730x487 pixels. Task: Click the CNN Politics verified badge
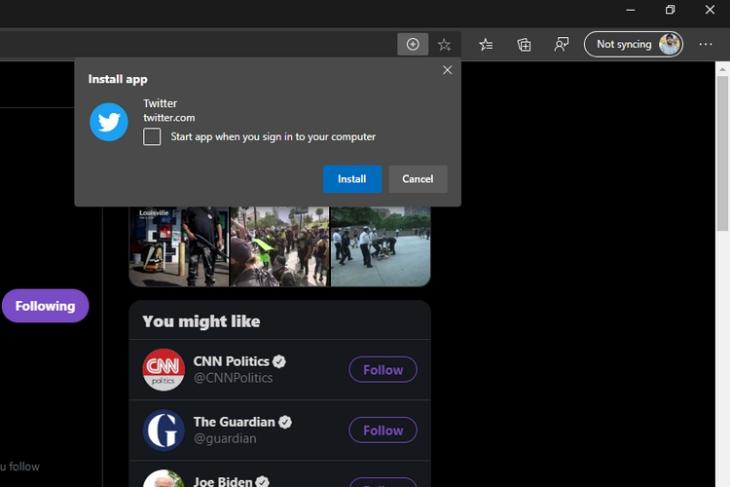point(279,361)
